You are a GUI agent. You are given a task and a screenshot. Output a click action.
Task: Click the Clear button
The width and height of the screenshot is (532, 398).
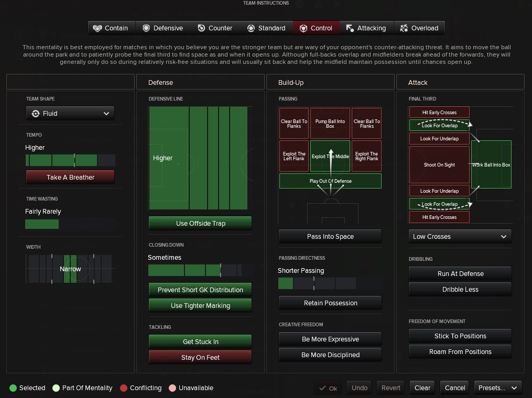[x=422, y=388]
